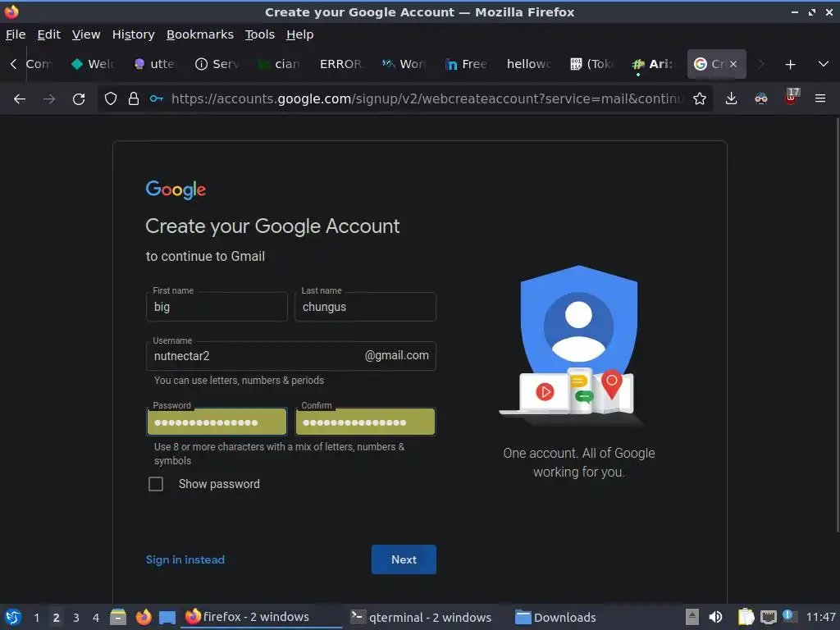
Task: Click the eject removable media tray icon
Action: [692, 617]
